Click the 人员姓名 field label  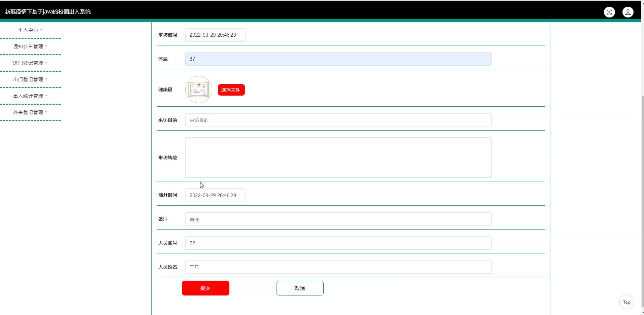(x=168, y=267)
